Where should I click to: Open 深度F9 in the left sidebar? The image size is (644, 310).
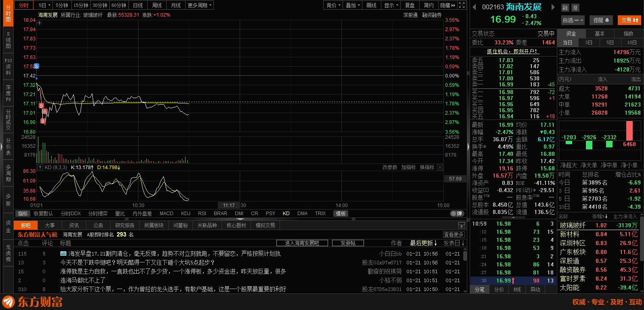[x=8, y=93]
